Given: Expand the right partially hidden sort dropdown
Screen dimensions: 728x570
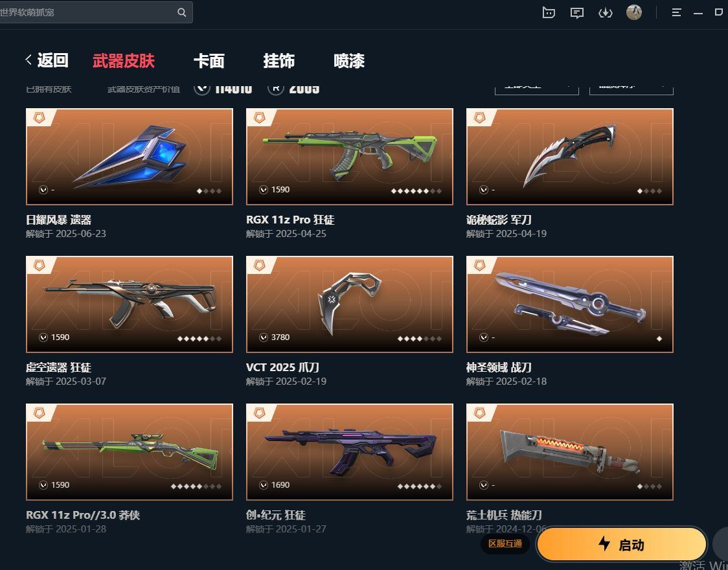Looking at the screenshot, I should tap(631, 89).
